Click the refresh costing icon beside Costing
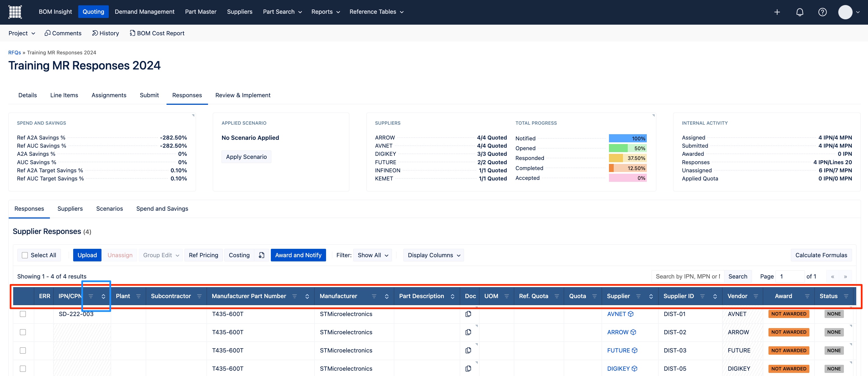The width and height of the screenshot is (868, 376). pyautogui.click(x=262, y=255)
